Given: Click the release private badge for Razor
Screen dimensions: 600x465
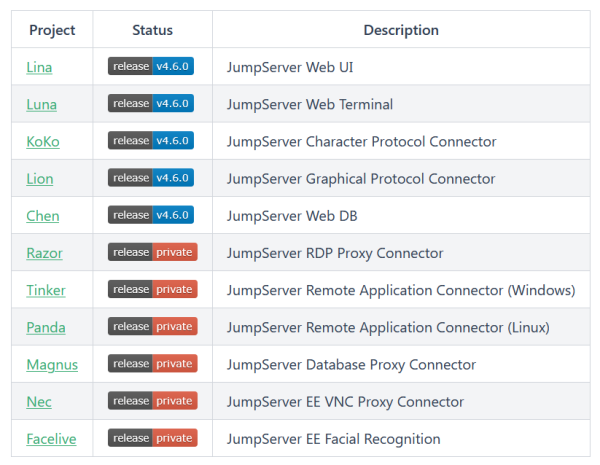Looking at the screenshot, I should tap(153, 252).
